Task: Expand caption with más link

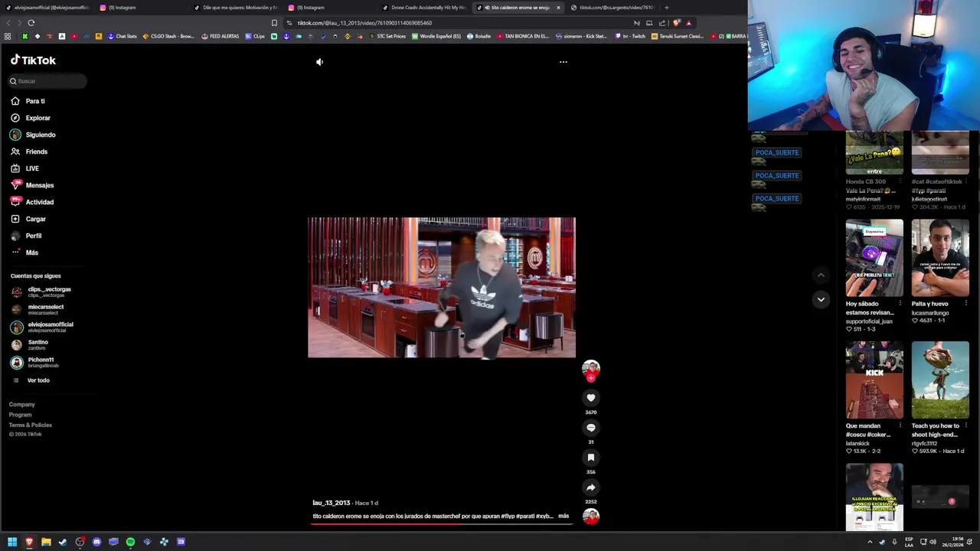Action: pyautogui.click(x=563, y=517)
